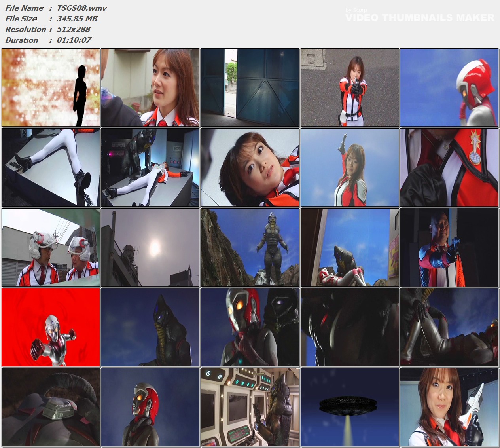
Task: Select close-up thumbnail of uniform star badge
Action: pyautogui.click(x=449, y=167)
